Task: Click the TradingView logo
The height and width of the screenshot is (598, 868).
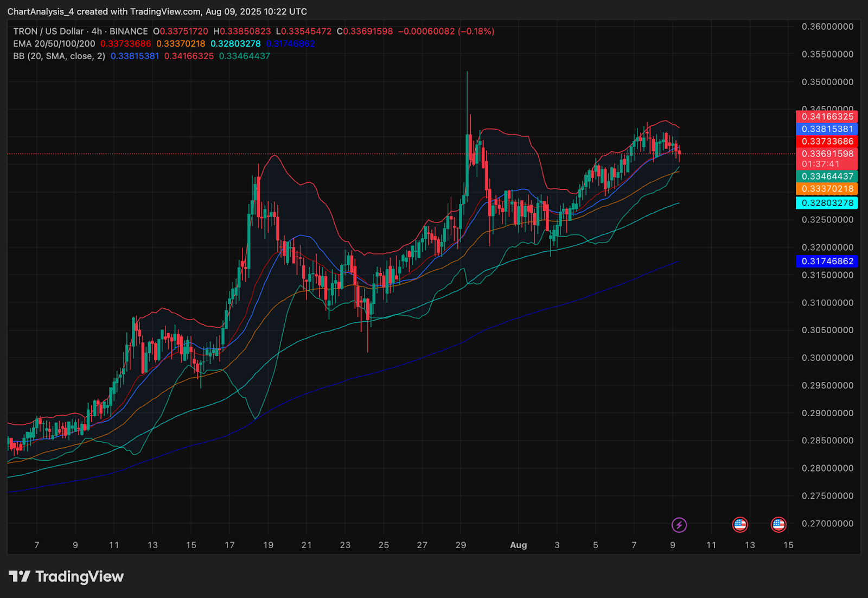Action: click(x=66, y=576)
